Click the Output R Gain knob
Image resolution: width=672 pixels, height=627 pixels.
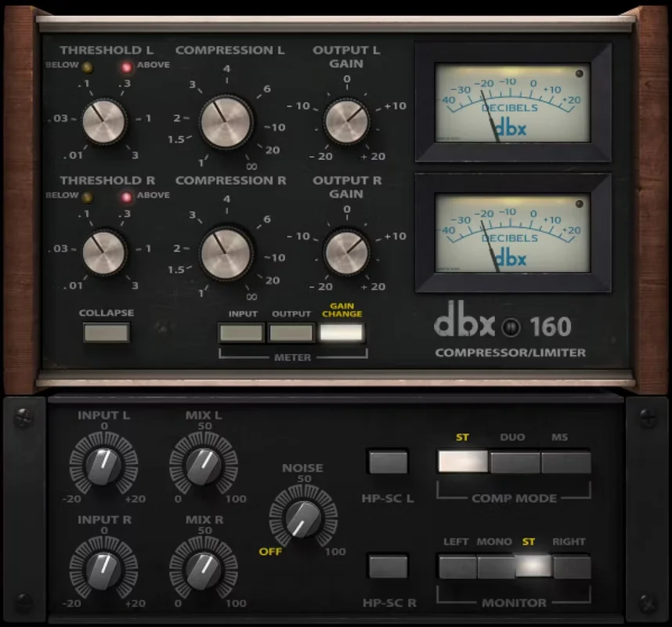click(346, 252)
